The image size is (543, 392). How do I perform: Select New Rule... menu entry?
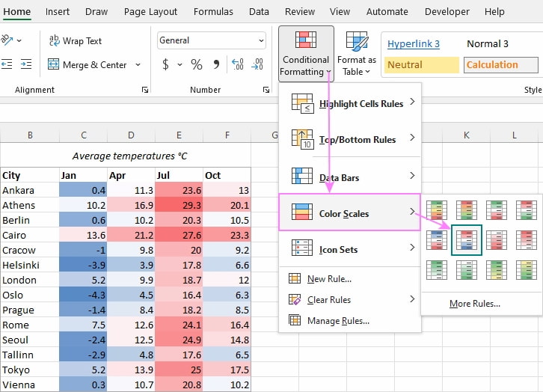350,279
